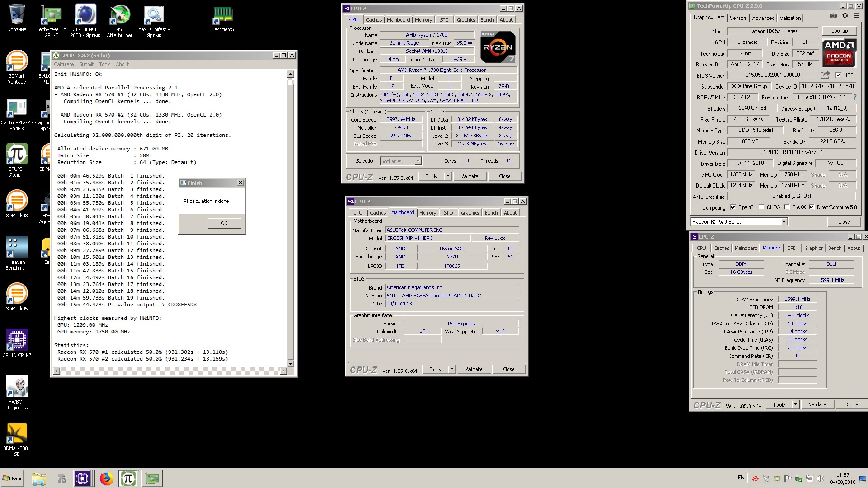868x488 pixels.
Task: Toggle the UEFI checkbox in GPU-Z
Action: (838, 75)
